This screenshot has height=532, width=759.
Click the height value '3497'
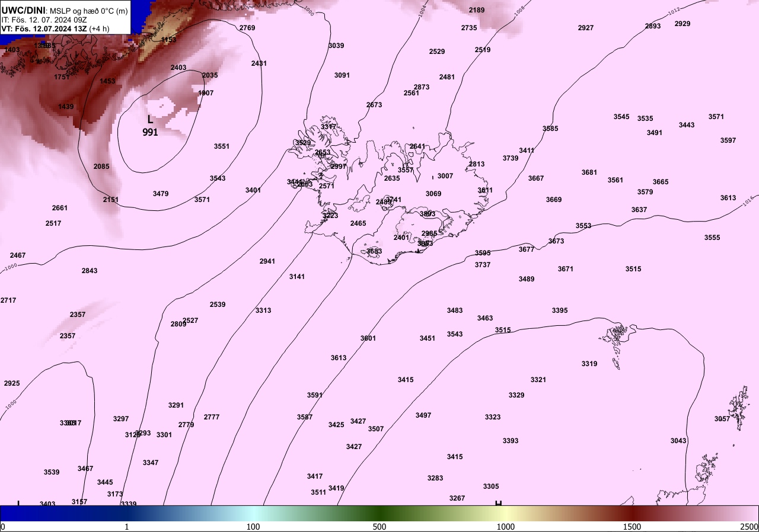[423, 415]
